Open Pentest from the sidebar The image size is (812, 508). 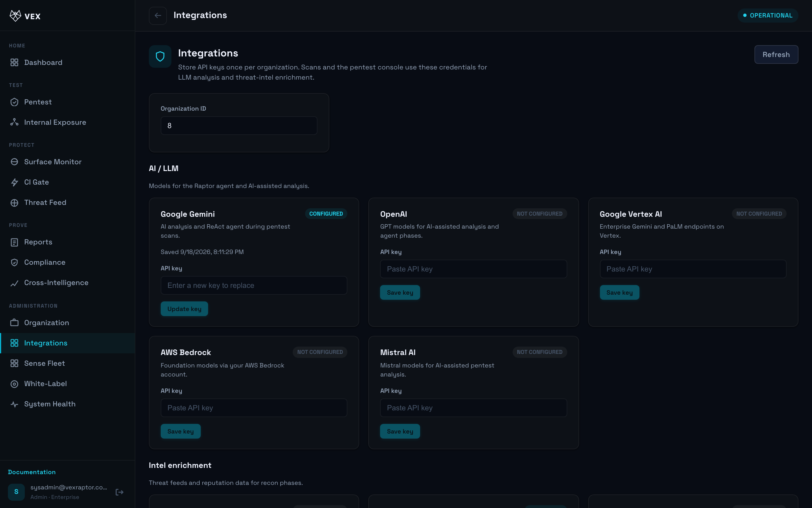pyautogui.click(x=67, y=102)
